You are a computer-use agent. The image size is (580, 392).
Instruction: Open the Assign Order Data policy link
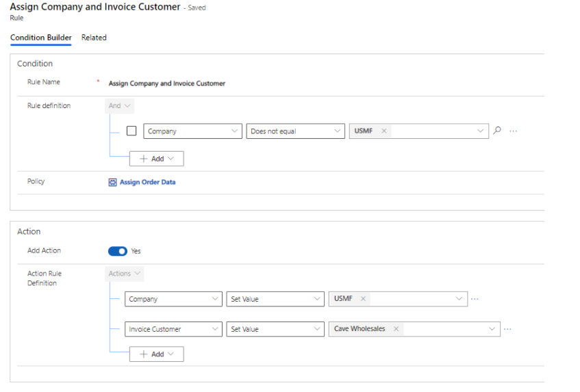(x=148, y=182)
